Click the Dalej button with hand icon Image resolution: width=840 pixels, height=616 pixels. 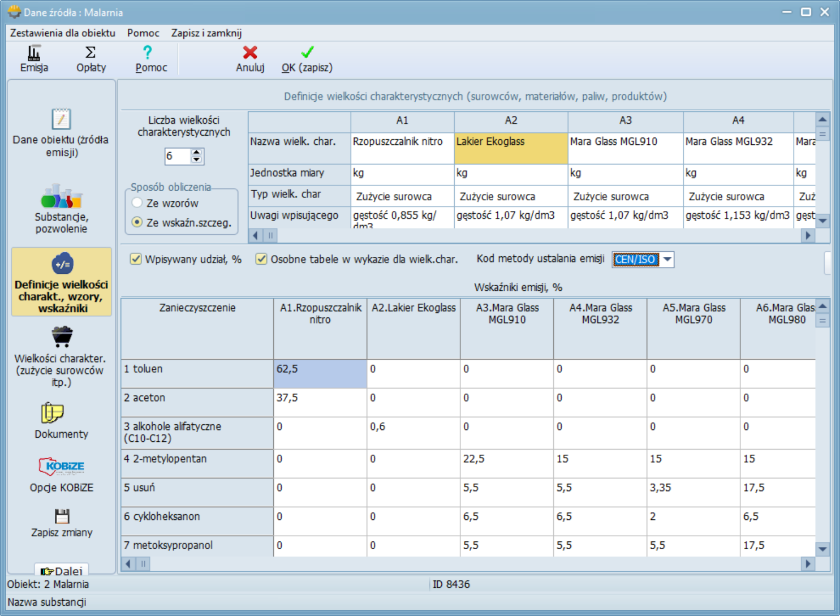61,570
